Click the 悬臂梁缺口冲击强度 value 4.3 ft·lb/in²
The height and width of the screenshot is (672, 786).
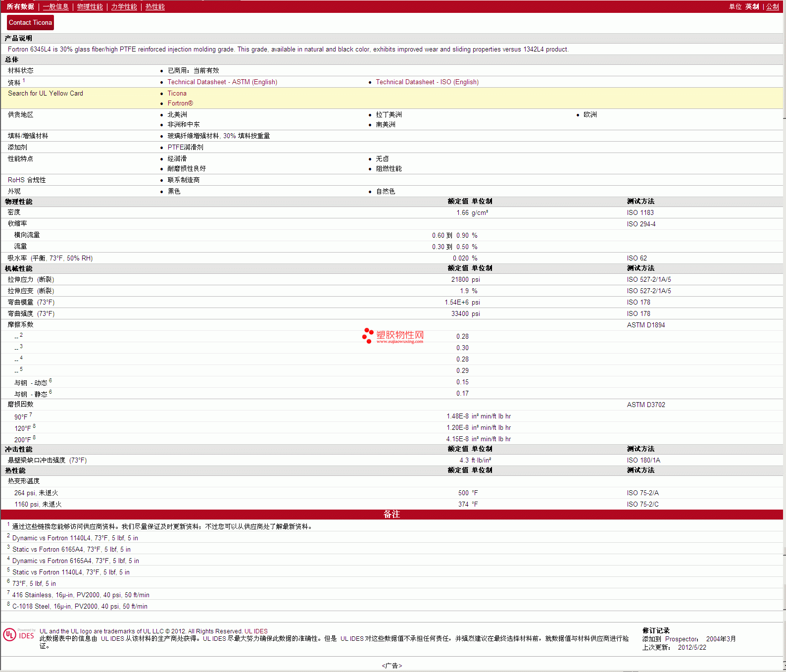tap(475, 461)
